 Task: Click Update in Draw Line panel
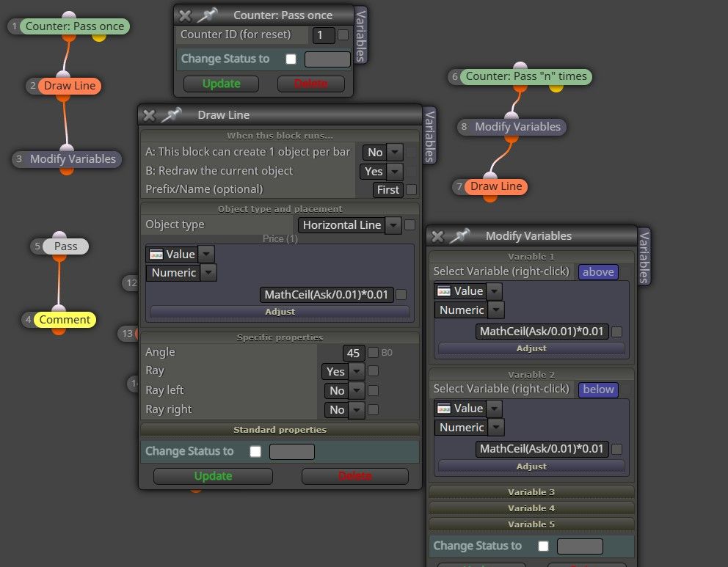pos(213,477)
